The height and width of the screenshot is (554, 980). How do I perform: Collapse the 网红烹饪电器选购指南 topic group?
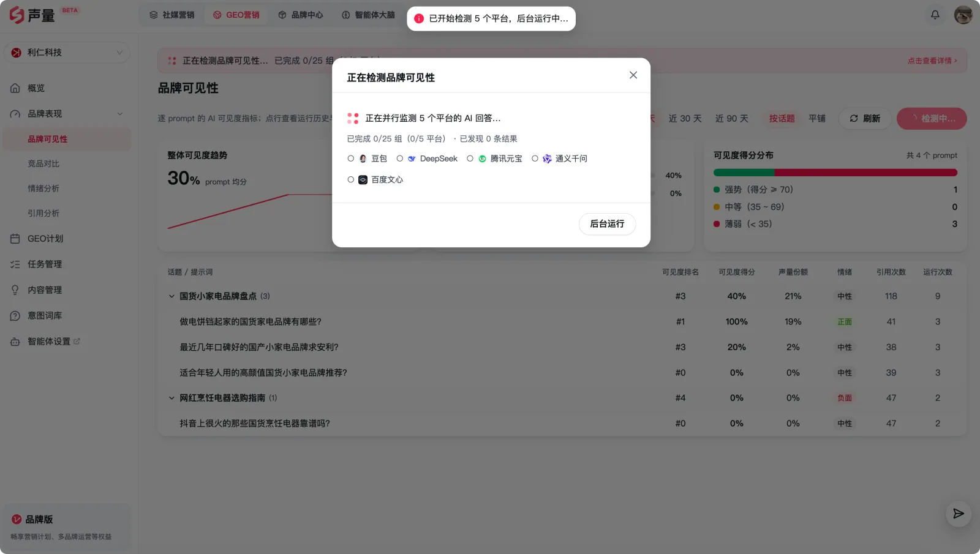[x=171, y=398]
